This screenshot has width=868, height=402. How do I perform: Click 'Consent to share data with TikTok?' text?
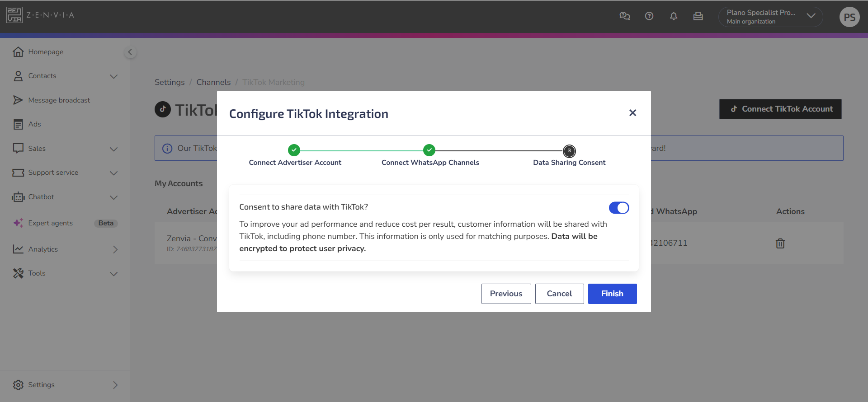(304, 207)
